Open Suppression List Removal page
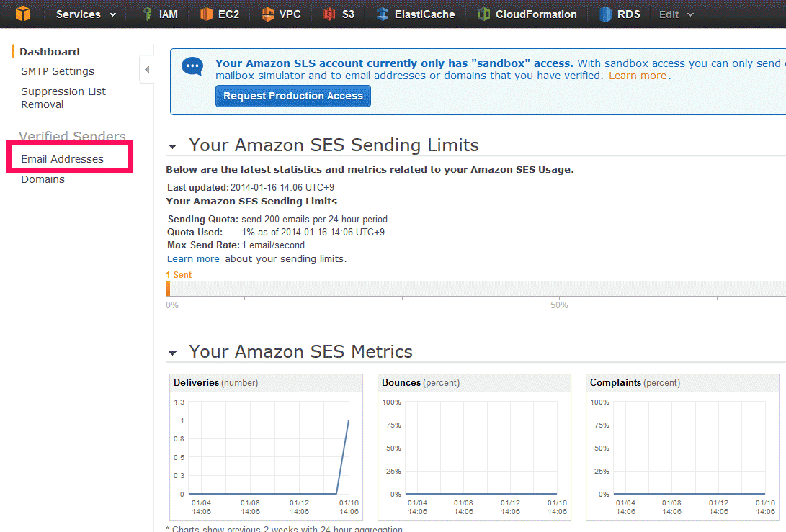The width and height of the screenshot is (786, 532). click(63, 98)
